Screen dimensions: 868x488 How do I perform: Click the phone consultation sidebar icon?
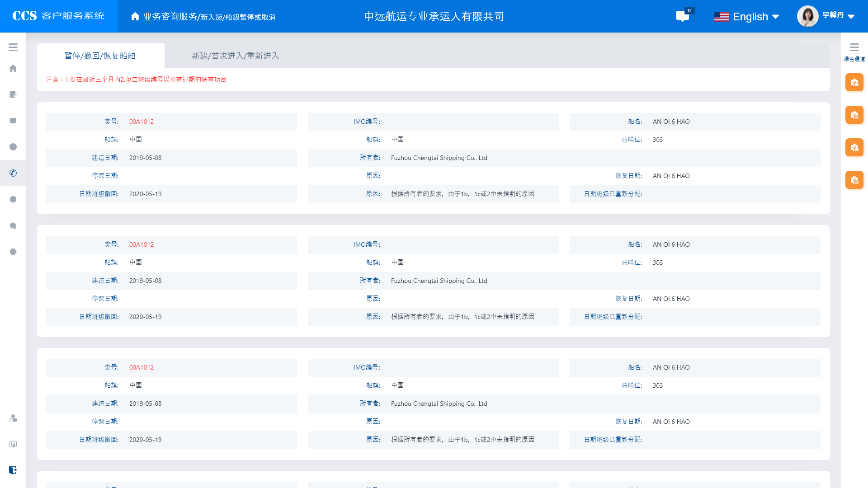pos(13,173)
